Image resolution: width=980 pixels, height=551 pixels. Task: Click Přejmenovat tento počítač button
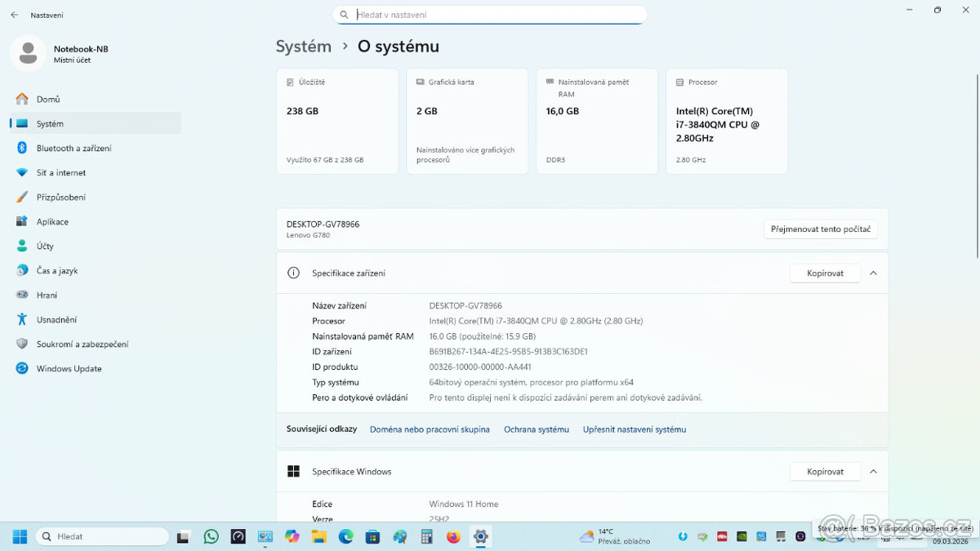(x=821, y=229)
